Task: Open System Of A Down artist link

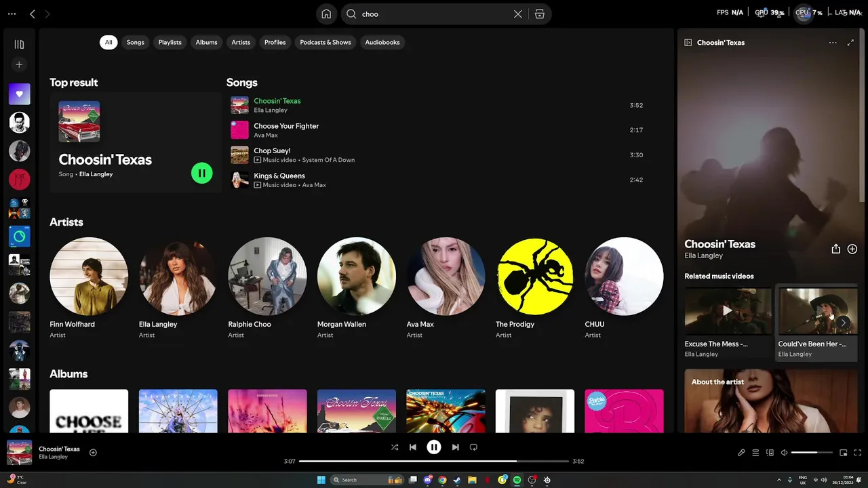Action: pos(328,160)
